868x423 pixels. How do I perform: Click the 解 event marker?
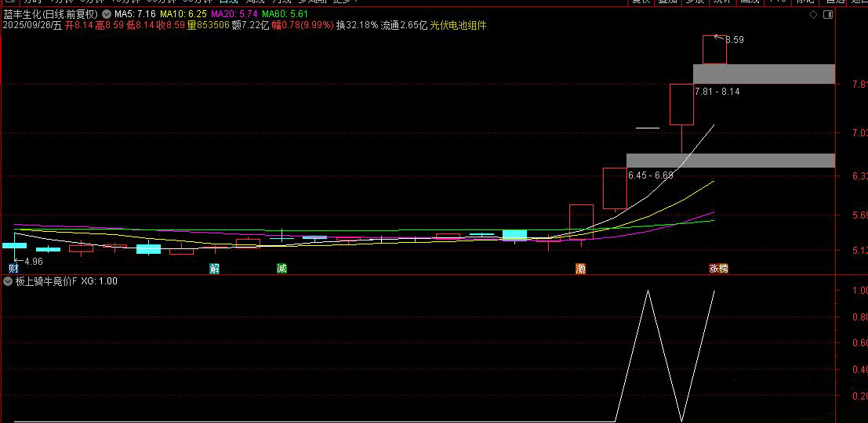click(215, 269)
